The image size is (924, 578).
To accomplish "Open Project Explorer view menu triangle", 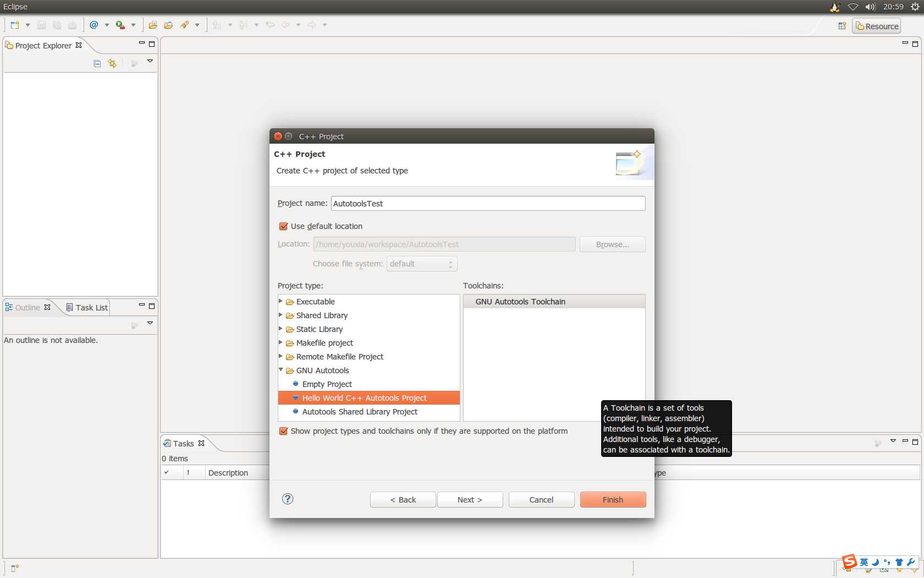I will (x=150, y=61).
